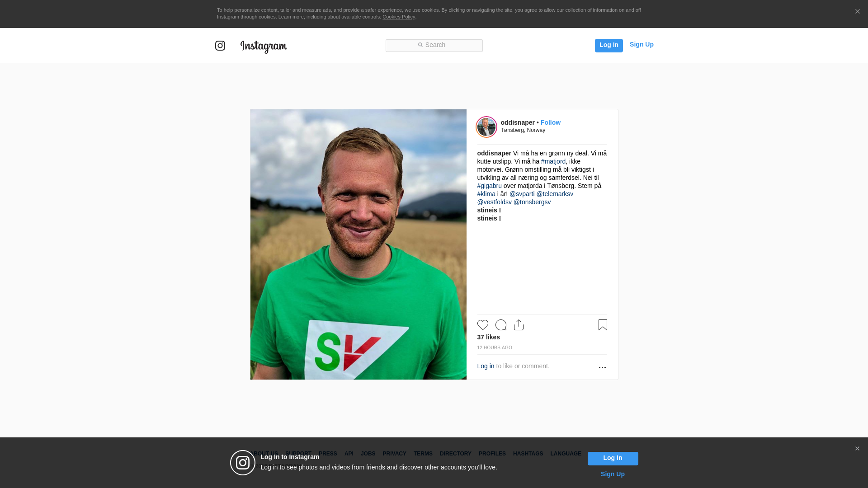Open the @vestfoldsv mention

495,202
